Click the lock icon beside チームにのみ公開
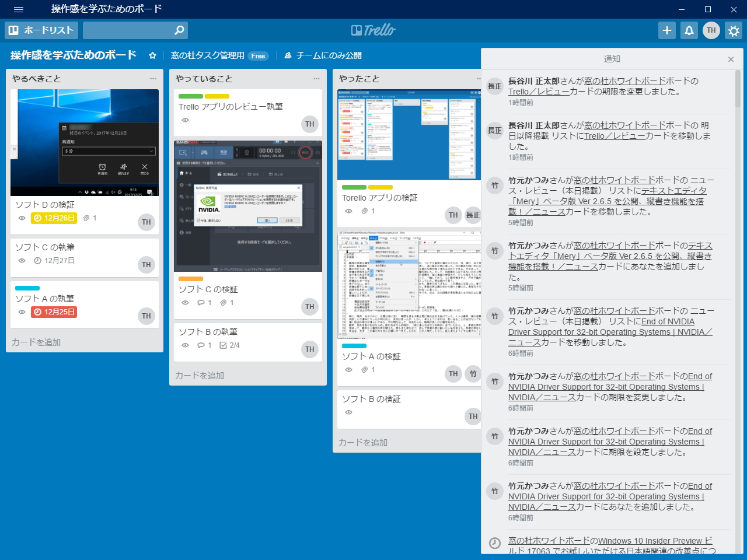 click(x=287, y=55)
